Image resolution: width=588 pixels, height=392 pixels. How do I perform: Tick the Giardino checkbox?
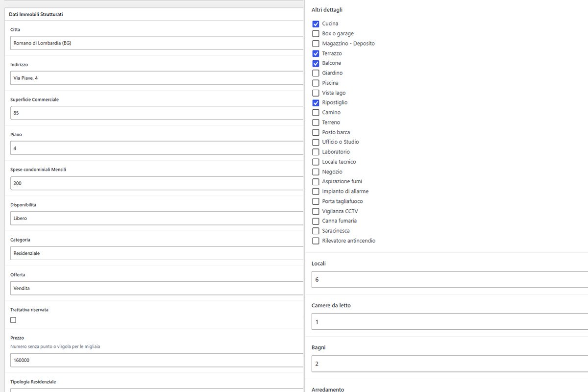pos(316,73)
